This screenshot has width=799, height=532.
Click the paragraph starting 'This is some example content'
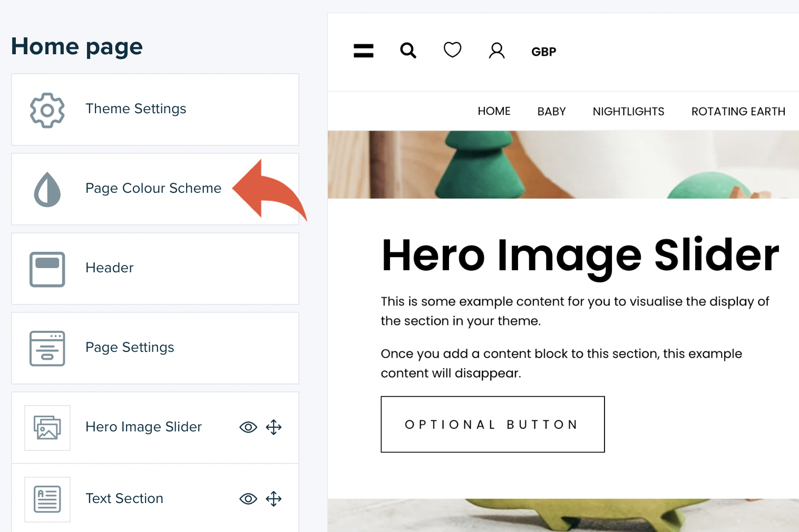click(x=575, y=311)
